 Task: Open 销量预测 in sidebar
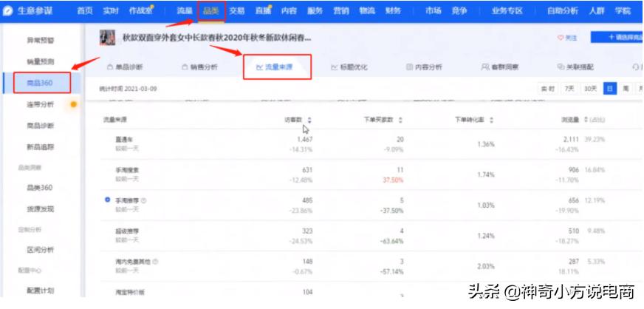click(x=40, y=61)
